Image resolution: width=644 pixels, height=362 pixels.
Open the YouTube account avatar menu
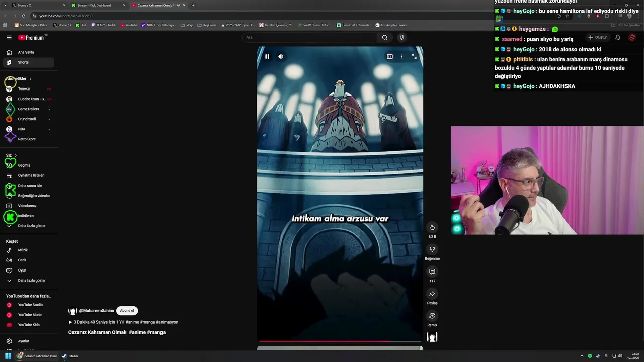coord(632,37)
